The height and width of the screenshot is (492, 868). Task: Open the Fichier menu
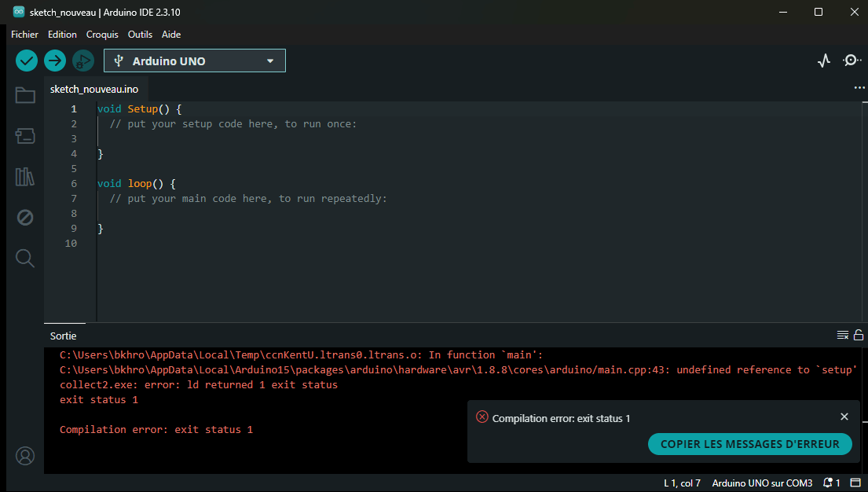[x=25, y=35]
